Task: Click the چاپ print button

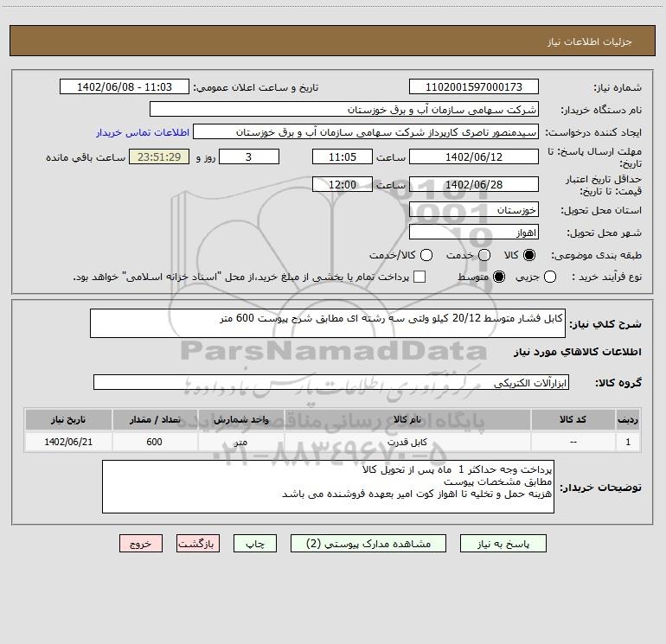Action: (x=255, y=544)
